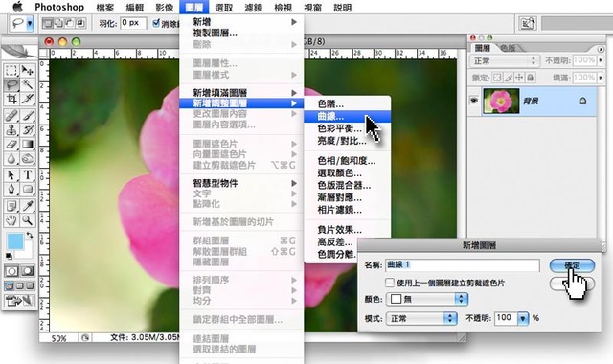Open the 顏色 color dropdown in dialog
This screenshot has width=613, height=364.
point(427,299)
